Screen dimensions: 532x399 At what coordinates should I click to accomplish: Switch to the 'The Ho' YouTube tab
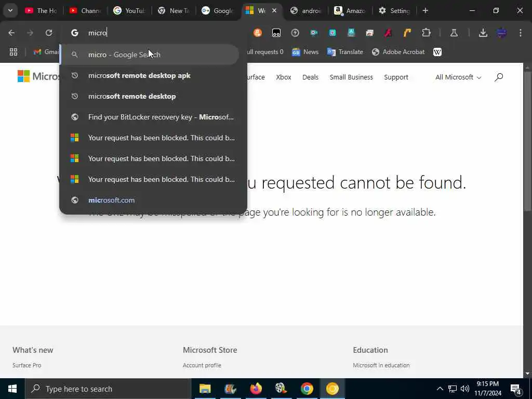(x=41, y=10)
